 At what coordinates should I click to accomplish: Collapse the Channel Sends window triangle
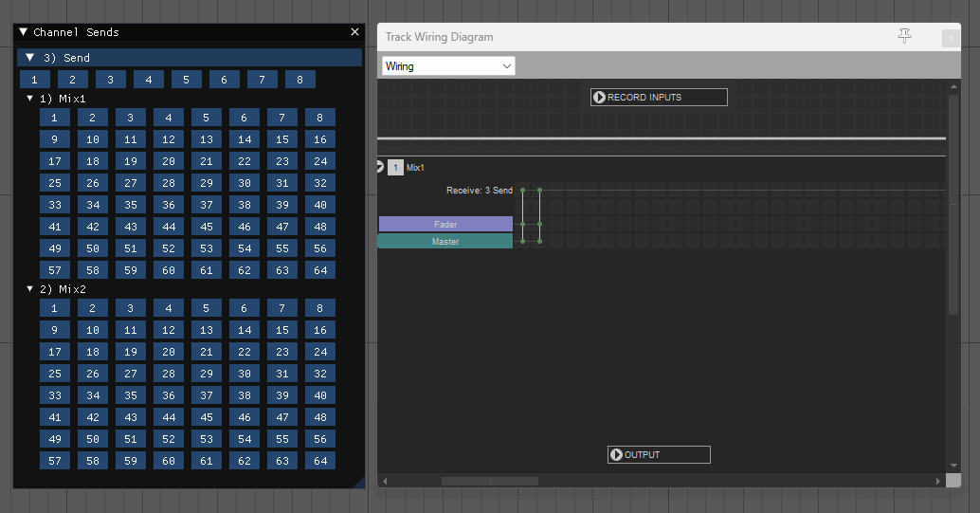[x=23, y=32]
